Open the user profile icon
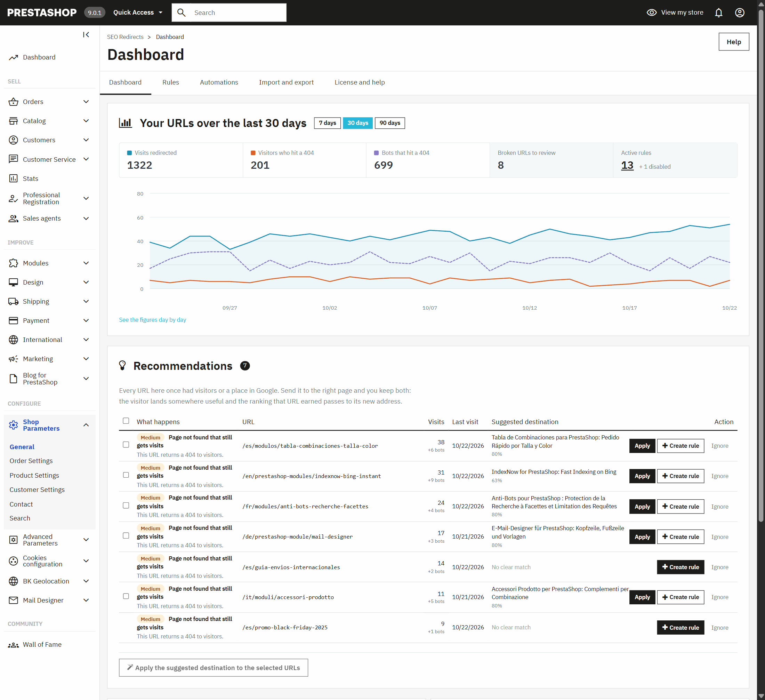765x700 pixels. pos(740,13)
